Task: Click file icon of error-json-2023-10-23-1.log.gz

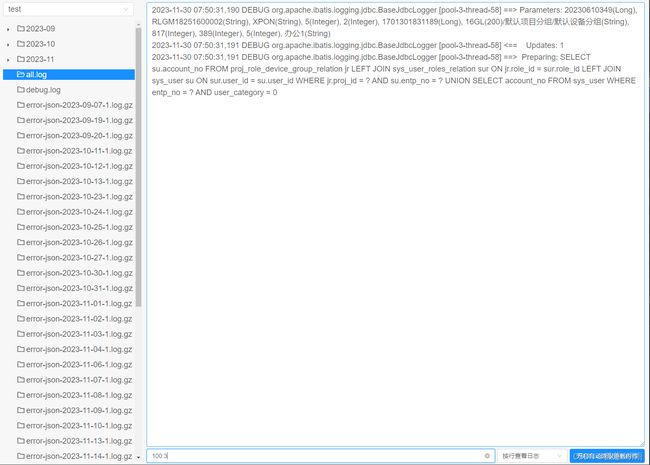Action: point(21,196)
